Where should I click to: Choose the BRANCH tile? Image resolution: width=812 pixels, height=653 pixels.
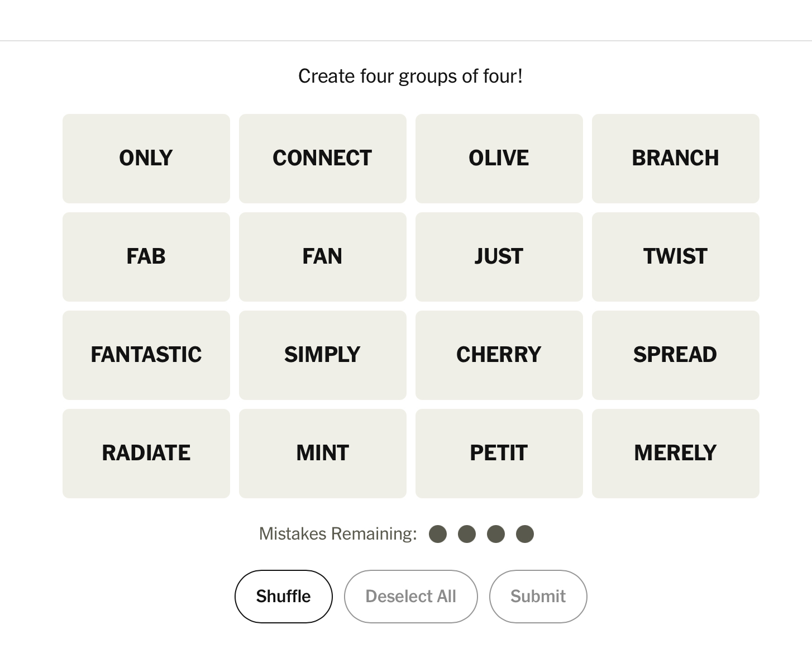[x=675, y=158]
